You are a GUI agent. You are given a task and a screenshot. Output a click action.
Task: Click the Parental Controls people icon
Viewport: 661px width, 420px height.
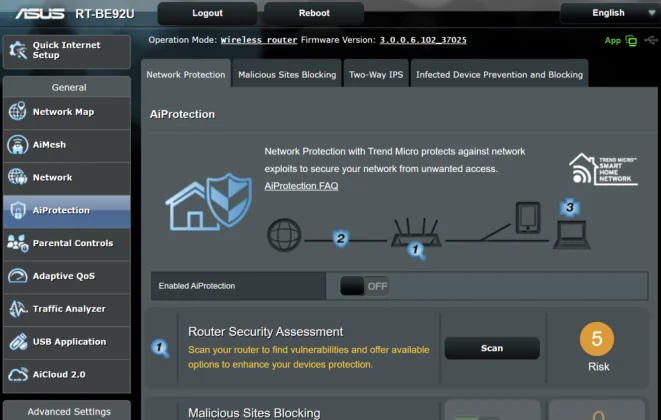18,243
